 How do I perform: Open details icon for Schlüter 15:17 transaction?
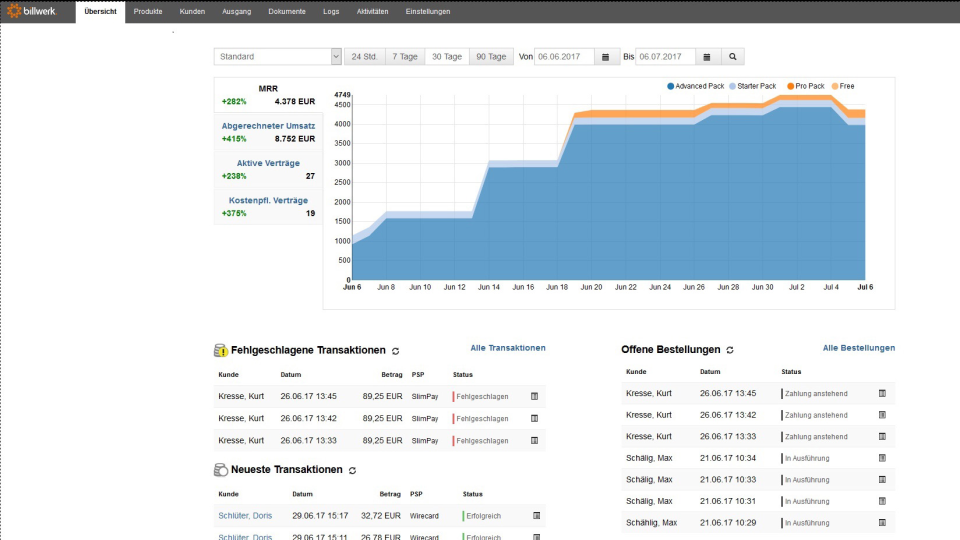pyautogui.click(x=536, y=516)
